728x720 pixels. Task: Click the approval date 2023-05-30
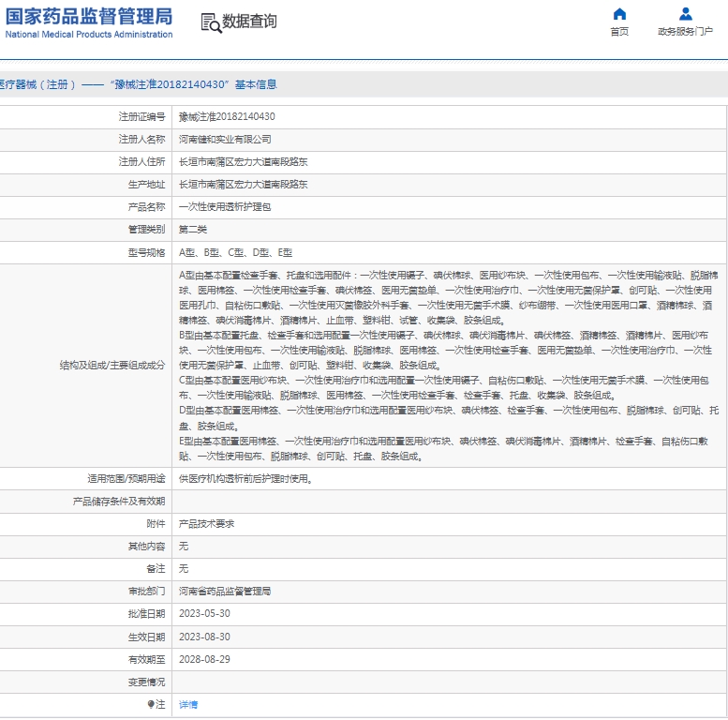(x=205, y=614)
